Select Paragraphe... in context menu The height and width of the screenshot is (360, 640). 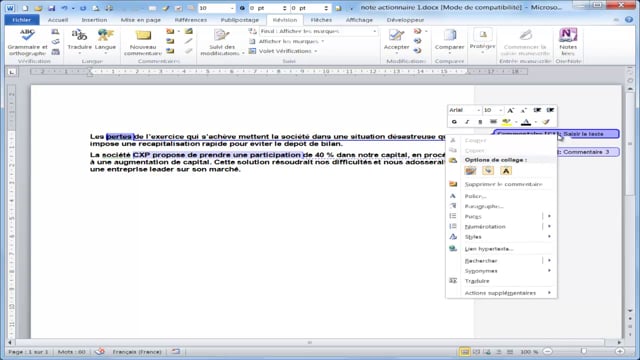(x=501, y=206)
